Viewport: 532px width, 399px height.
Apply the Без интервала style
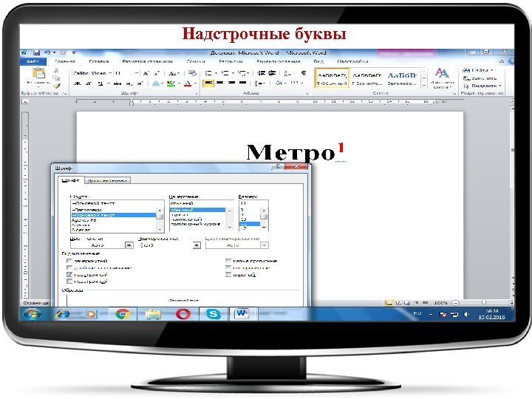point(367,78)
